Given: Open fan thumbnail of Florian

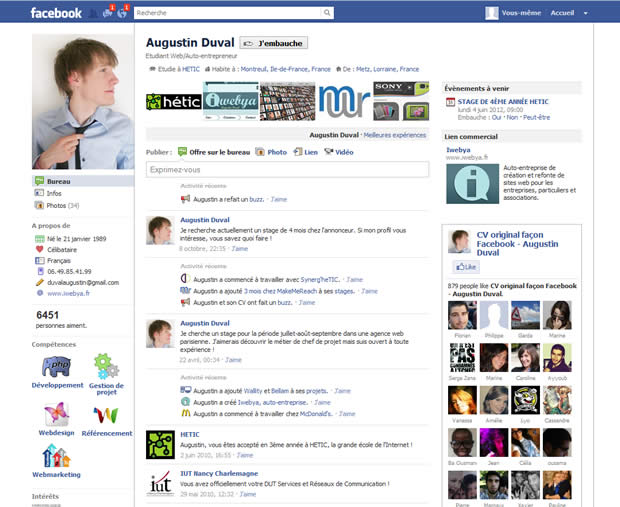Looking at the screenshot, I should pyautogui.click(x=462, y=315).
